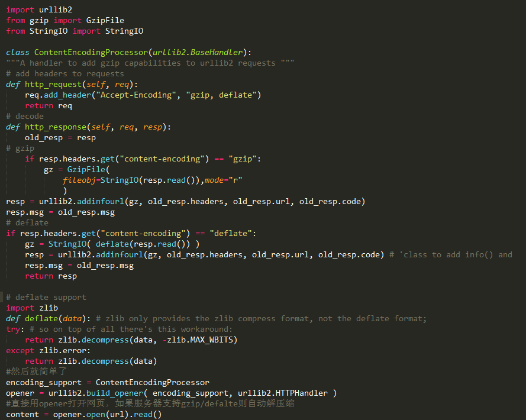Click the '# add headers to requests' comment

[x=64, y=74]
